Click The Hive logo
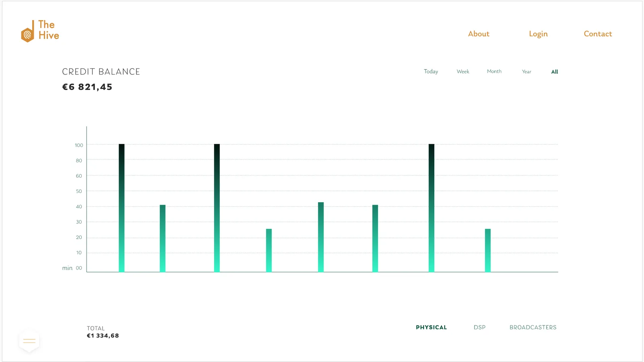Screen dimensions: 644x362 [40, 31]
